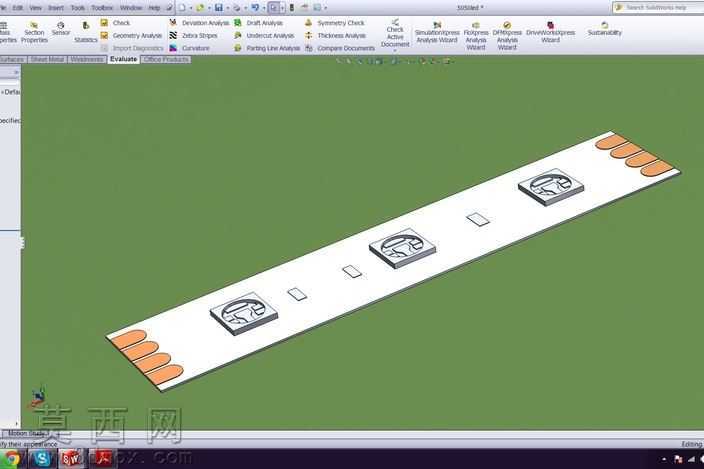This screenshot has width=704, height=469.
Task: Click the Save icon
Action: tap(219, 8)
